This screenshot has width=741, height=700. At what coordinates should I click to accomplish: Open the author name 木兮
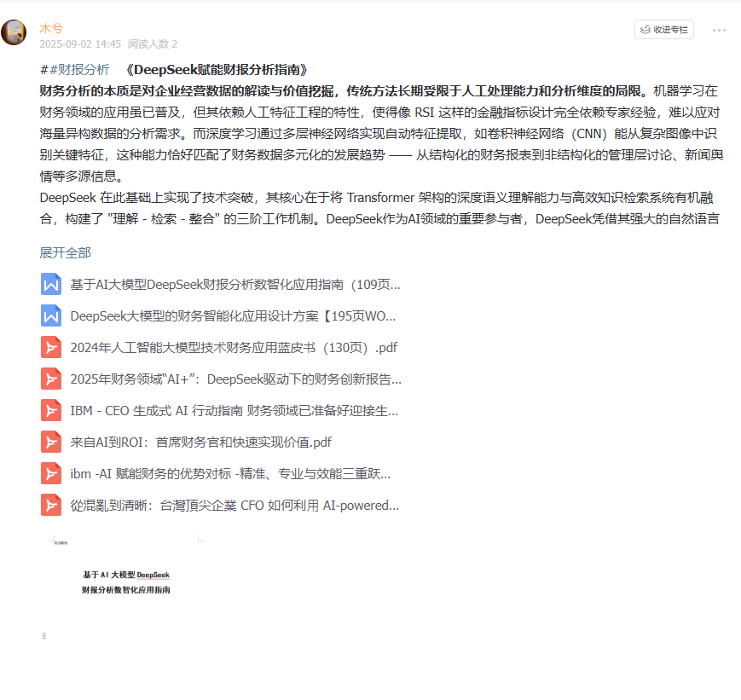(51, 28)
